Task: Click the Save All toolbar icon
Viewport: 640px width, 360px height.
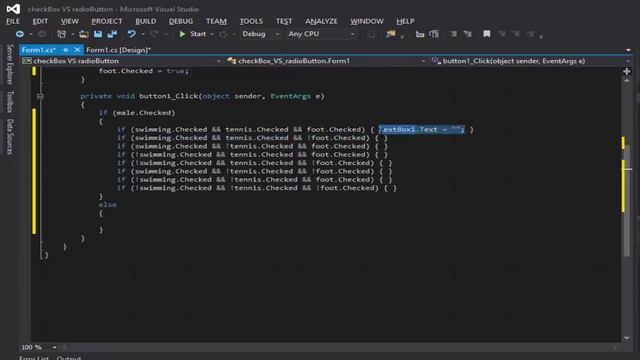Action: tap(112, 34)
